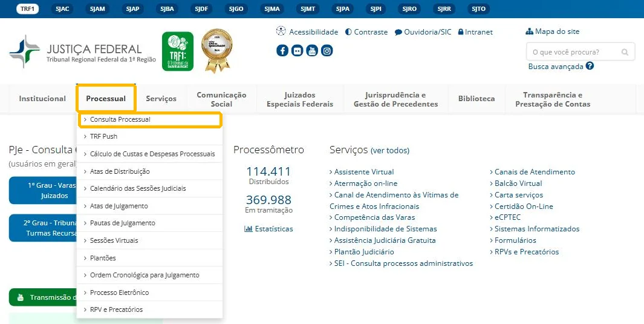The width and height of the screenshot is (644, 324).
Task: Select the SJTO section tab
Action: pos(478,8)
